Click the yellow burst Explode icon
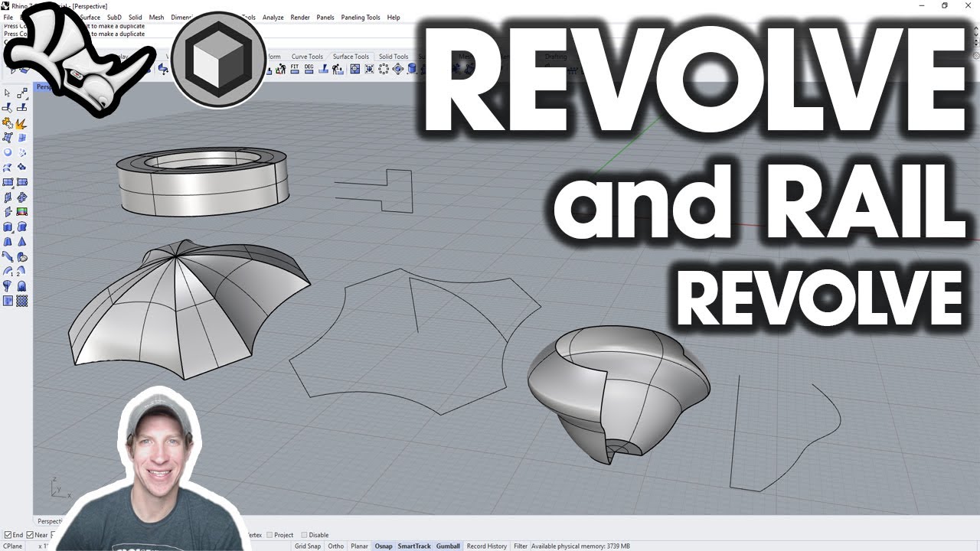 point(22,122)
